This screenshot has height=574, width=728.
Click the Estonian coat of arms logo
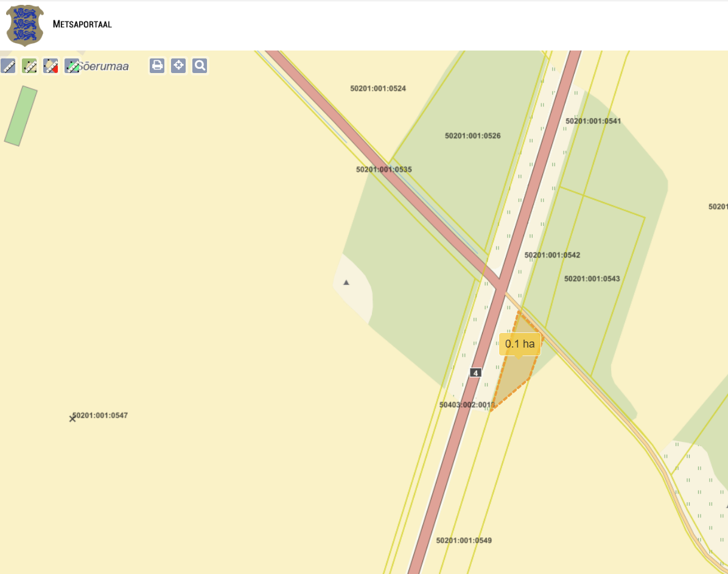(25, 26)
